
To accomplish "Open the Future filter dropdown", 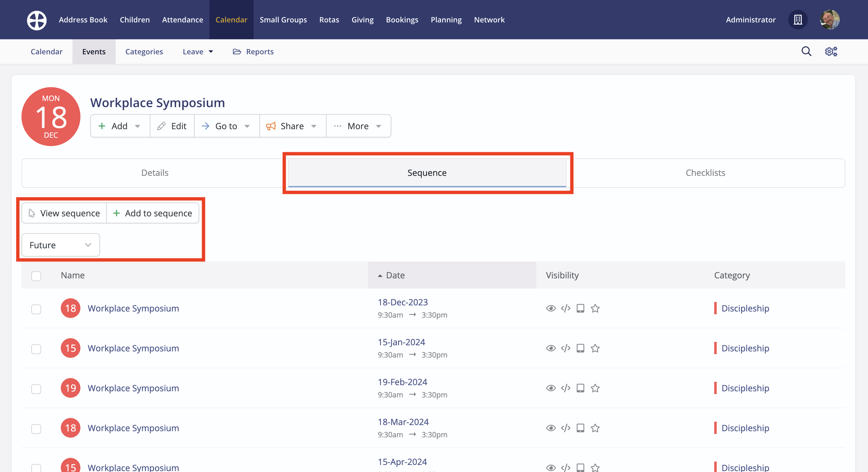I will 61,245.
